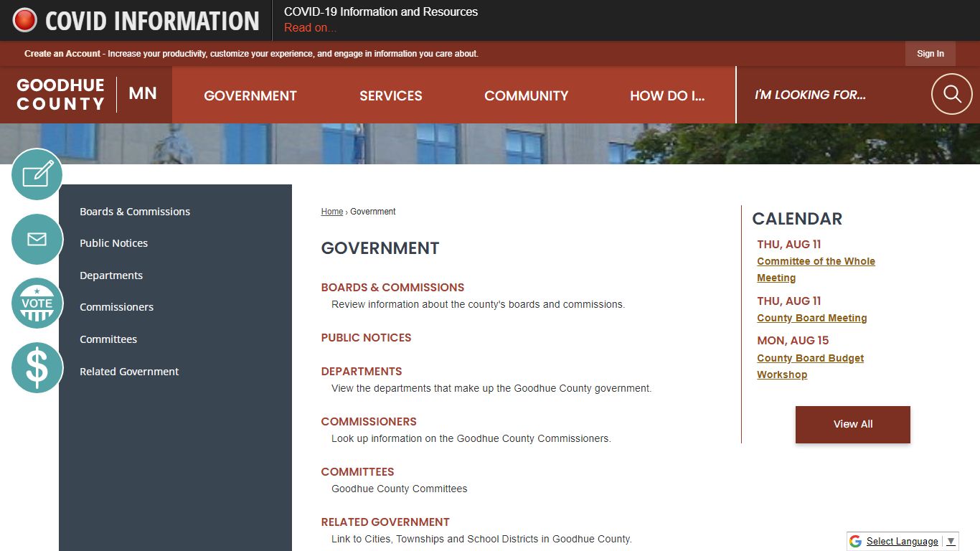Open the envelope quick link icon

[x=37, y=239]
